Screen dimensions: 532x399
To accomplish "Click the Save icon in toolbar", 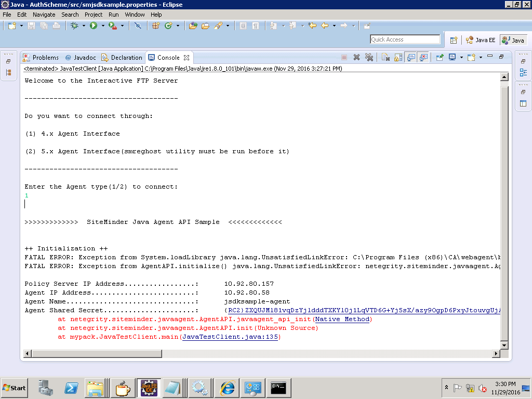I will (31, 26).
